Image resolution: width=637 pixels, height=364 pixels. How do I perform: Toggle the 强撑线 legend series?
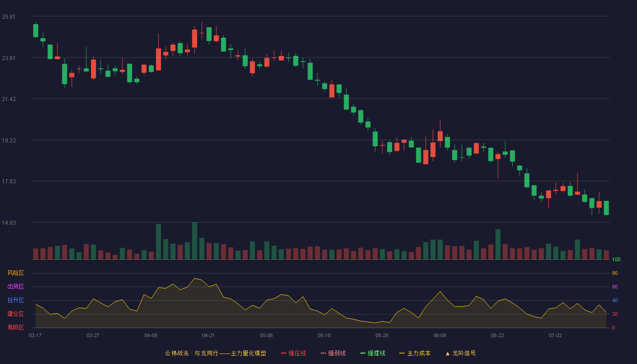pyautogui.click(x=373, y=353)
